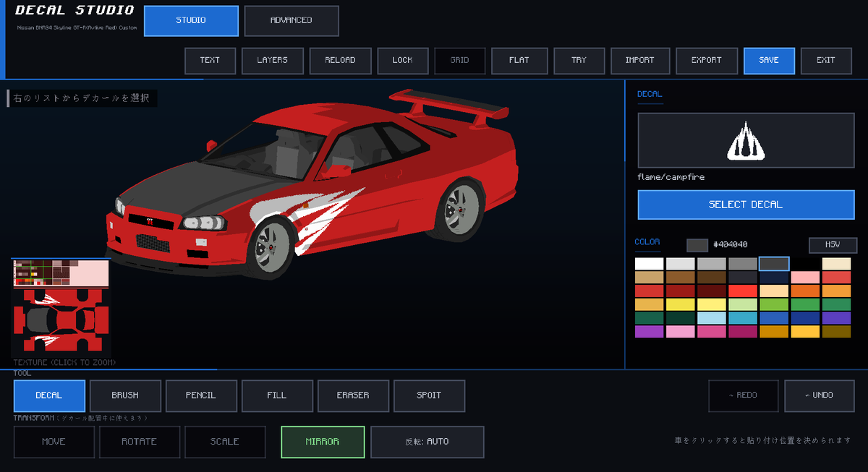
Task: Exit the Decal Studio via EXIT
Action: pos(826,61)
